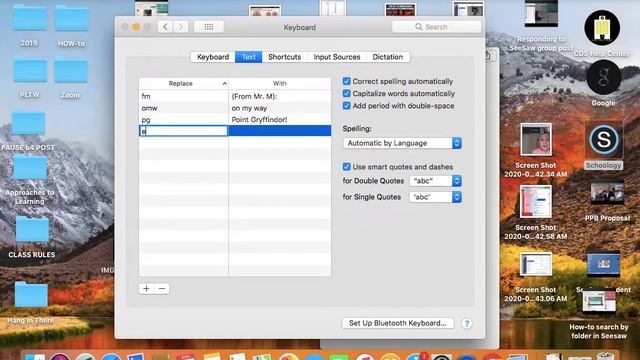640x360 pixels.
Task: Switch to the Shortcuts tab
Action: pos(284,57)
